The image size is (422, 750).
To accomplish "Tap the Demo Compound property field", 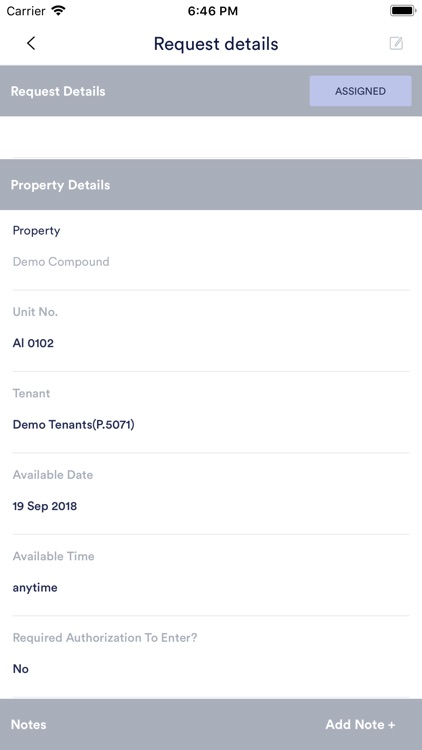I will pyautogui.click(x=61, y=262).
